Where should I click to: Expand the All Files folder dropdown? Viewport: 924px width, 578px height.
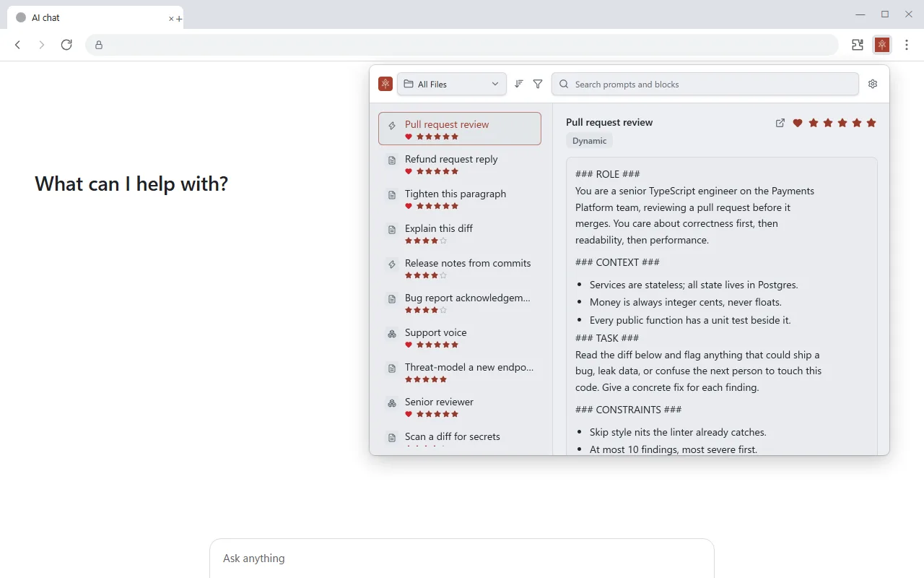point(452,84)
